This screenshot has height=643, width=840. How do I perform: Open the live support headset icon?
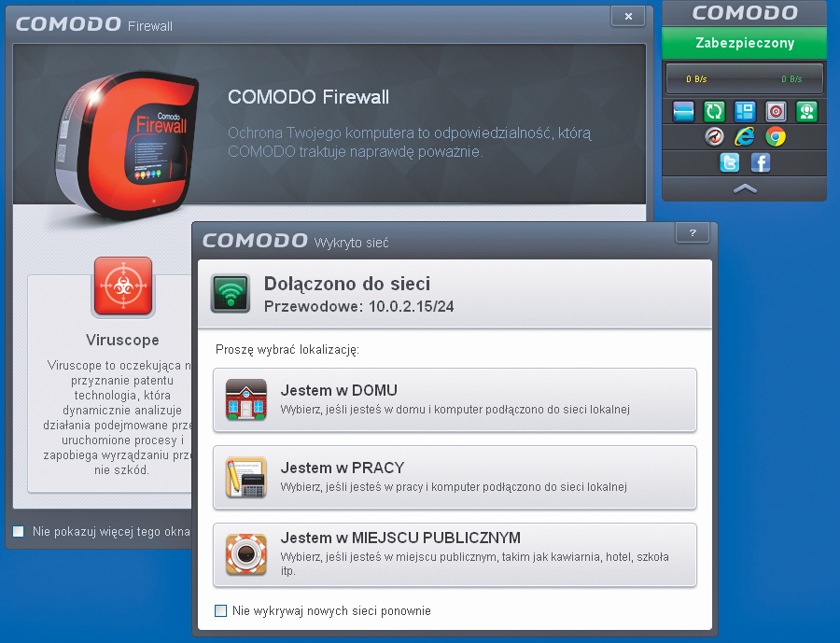(x=806, y=112)
